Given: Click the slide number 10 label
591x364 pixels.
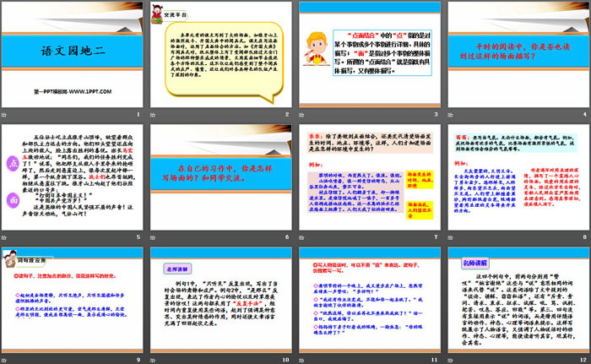Looking at the screenshot, I should (285, 360).
